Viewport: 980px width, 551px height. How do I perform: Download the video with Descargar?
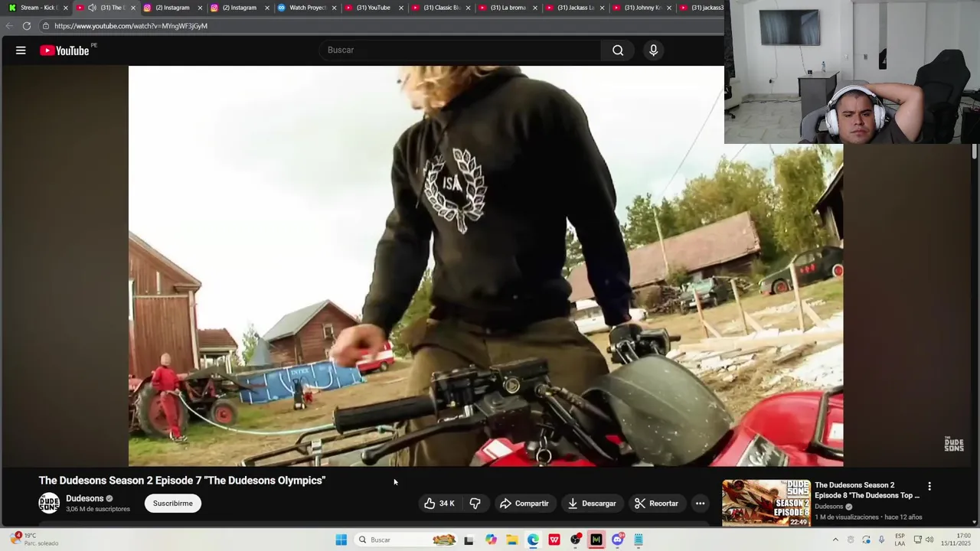click(x=592, y=504)
